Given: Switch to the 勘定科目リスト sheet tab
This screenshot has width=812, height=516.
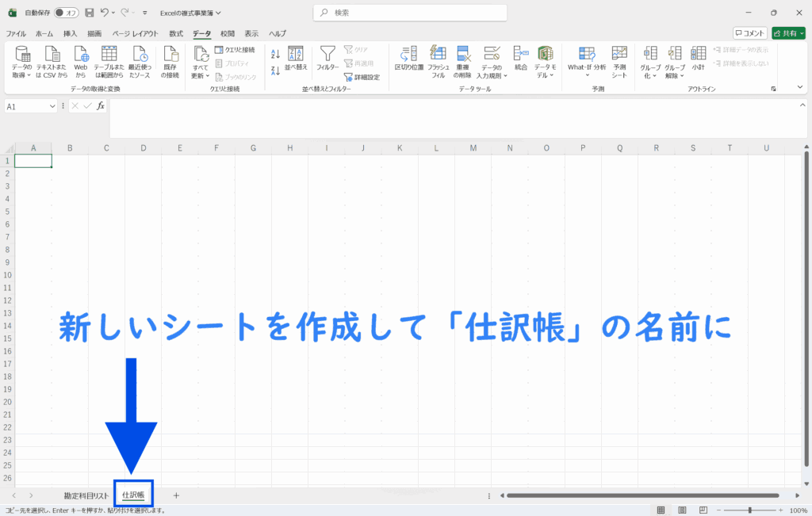Looking at the screenshot, I should click(86, 495).
